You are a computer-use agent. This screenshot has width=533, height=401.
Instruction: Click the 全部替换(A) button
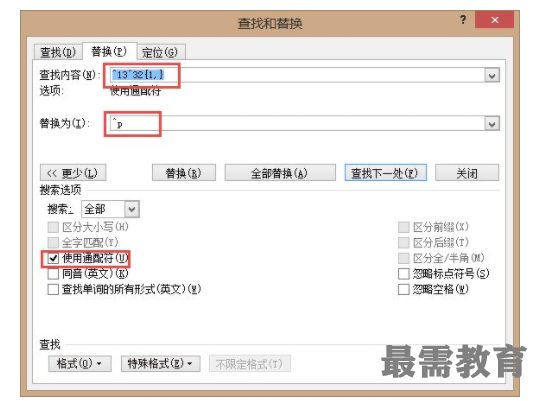click(x=280, y=173)
